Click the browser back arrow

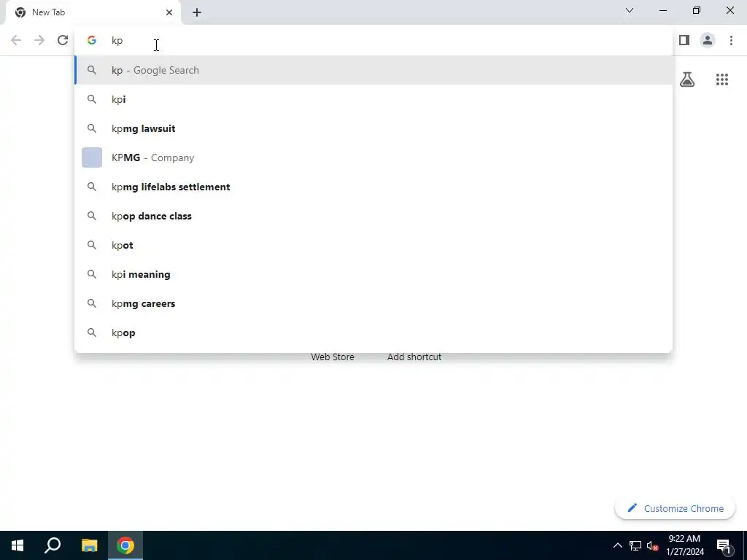pos(16,41)
